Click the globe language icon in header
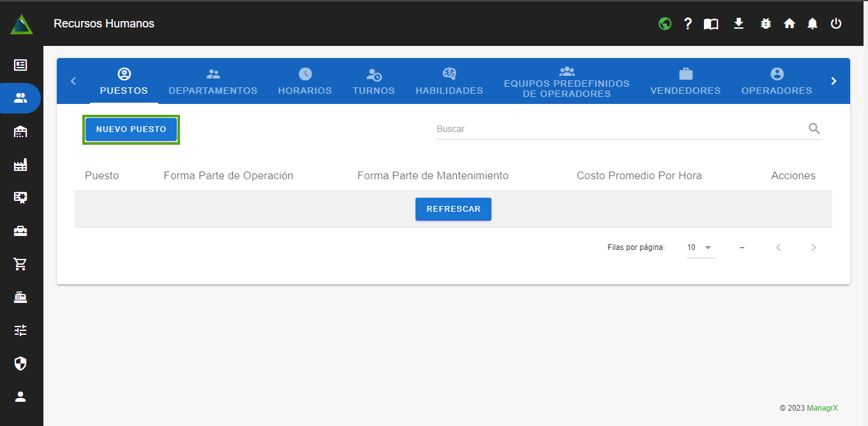Viewport: 868px width, 426px height. point(665,24)
